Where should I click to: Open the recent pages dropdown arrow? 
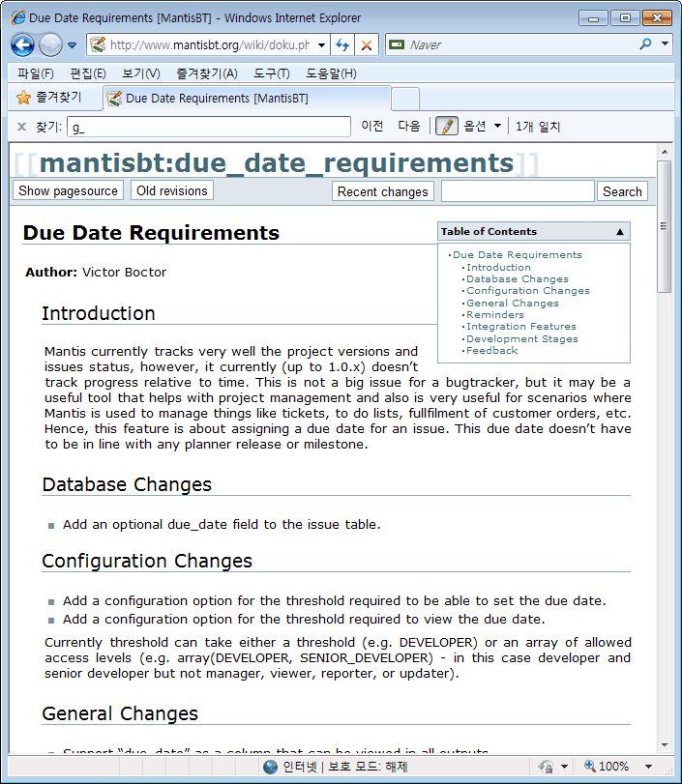click(72, 45)
